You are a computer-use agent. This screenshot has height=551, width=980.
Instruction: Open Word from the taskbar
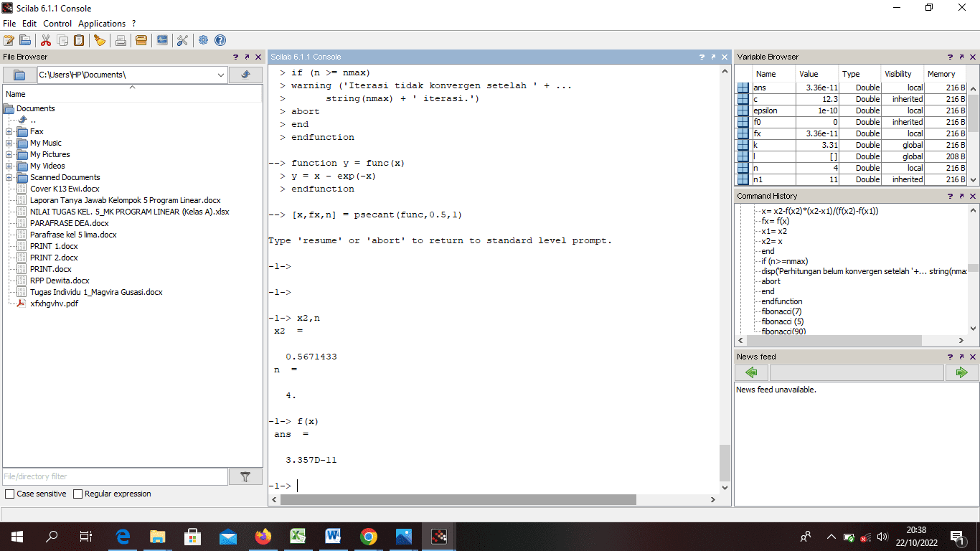click(334, 537)
